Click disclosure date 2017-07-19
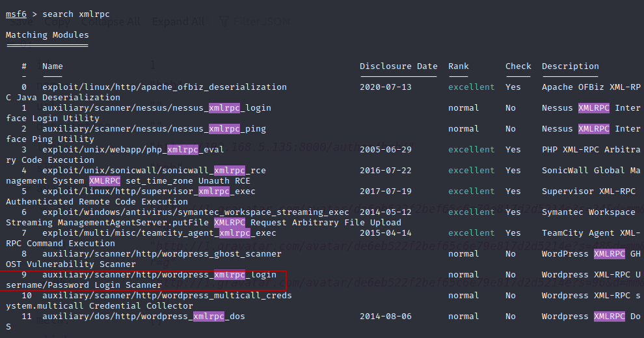 [386, 191]
